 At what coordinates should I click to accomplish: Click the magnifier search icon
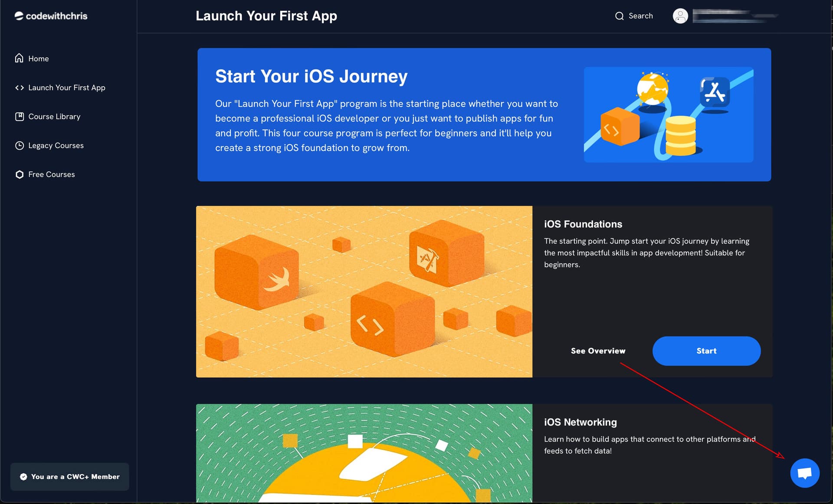[619, 16]
